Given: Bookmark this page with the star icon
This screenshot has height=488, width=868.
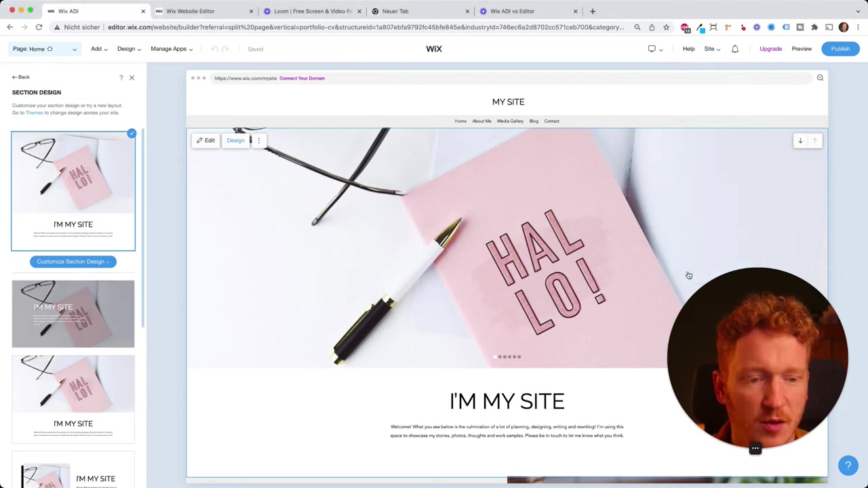Looking at the screenshot, I should click(666, 27).
